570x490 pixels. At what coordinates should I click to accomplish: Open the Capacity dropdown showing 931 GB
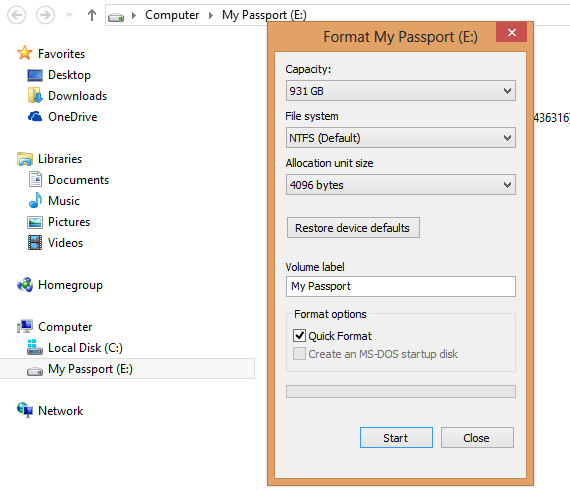click(401, 91)
